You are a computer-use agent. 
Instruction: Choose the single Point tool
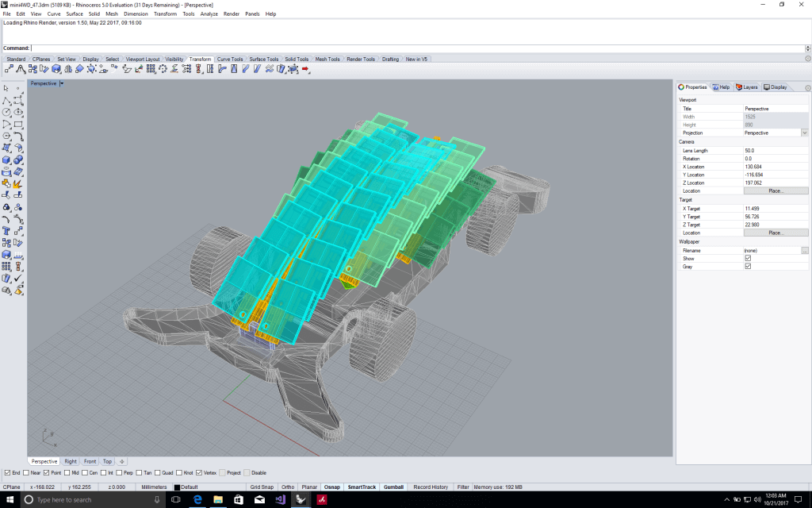18,89
